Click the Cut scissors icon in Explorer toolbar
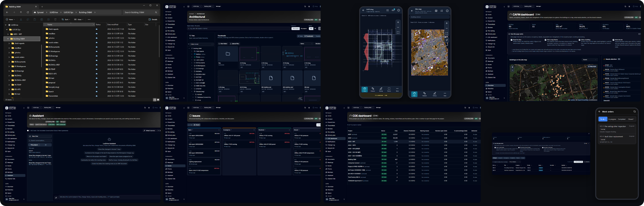The height and width of the screenshot is (206, 644). point(21,20)
